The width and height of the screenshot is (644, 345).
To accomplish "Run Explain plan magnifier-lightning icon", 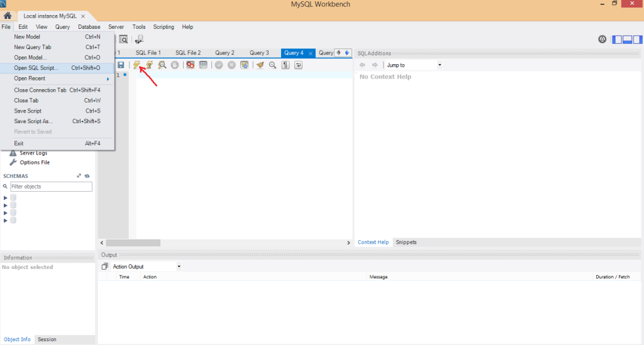I will click(x=162, y=65).
